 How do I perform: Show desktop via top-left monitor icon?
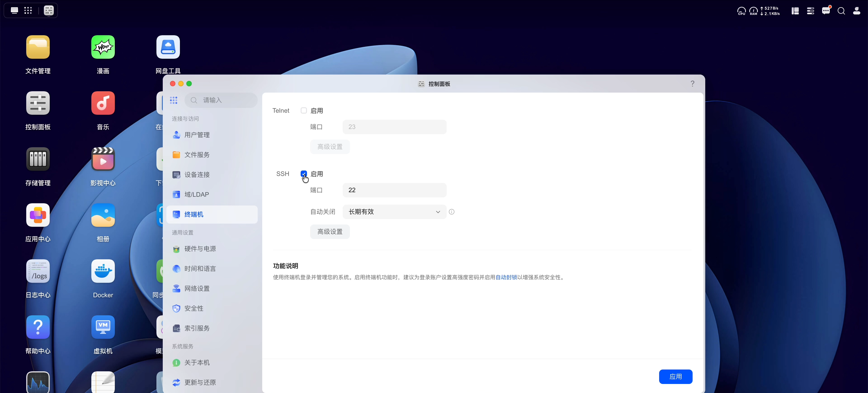coord(14,10)
